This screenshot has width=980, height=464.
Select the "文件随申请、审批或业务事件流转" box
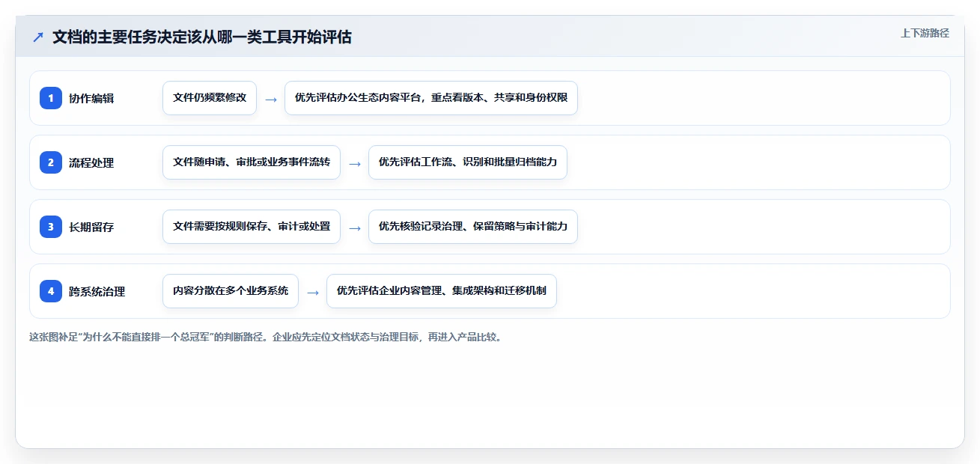[252, 162]
